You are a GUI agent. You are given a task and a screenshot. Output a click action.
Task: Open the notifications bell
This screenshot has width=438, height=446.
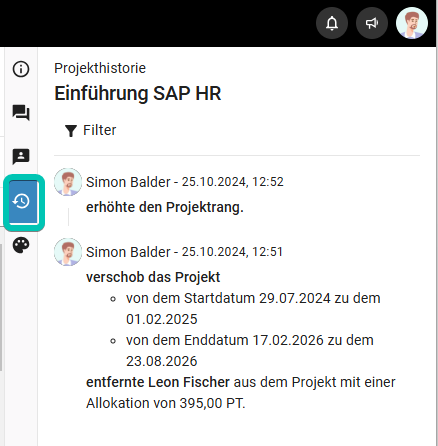tap(332, 23)
